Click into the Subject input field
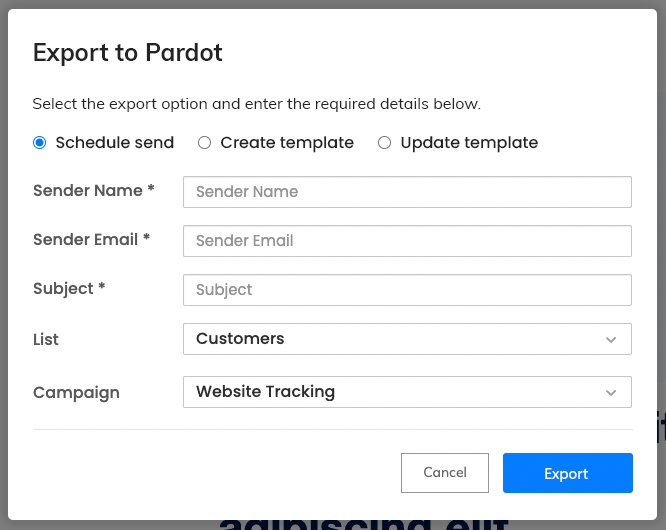666x530 pixels. click(x=407, y=290)
